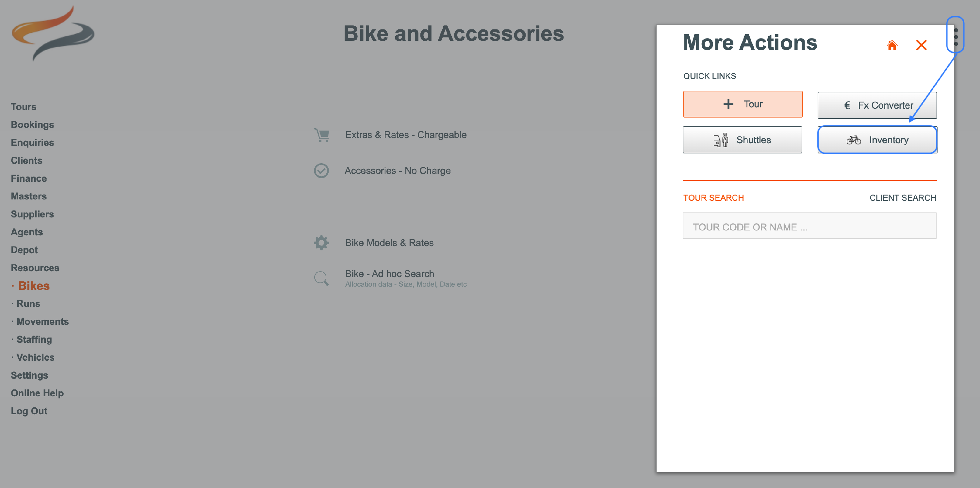Click the checkmark circle icon
The height and width of the screenshot is (488, 980).
click(x=321, y=171)
